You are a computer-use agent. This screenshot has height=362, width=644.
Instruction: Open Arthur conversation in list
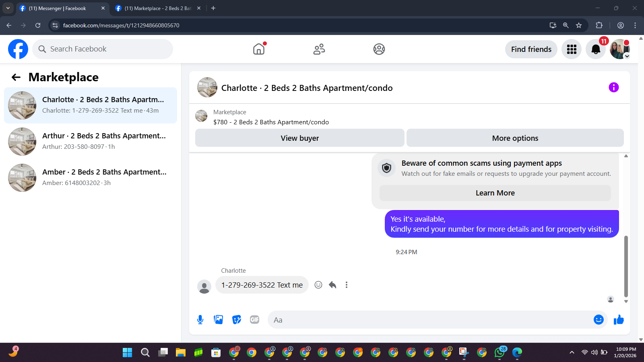point(91,142)
